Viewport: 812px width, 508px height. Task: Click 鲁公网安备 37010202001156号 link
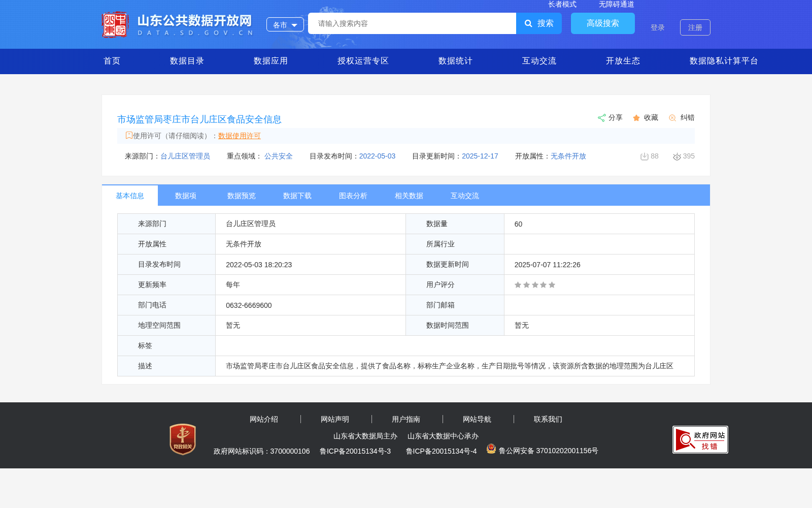tap(549, 451)
